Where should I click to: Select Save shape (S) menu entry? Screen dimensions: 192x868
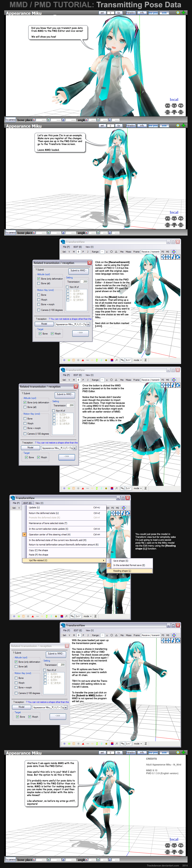coord(130,561)
